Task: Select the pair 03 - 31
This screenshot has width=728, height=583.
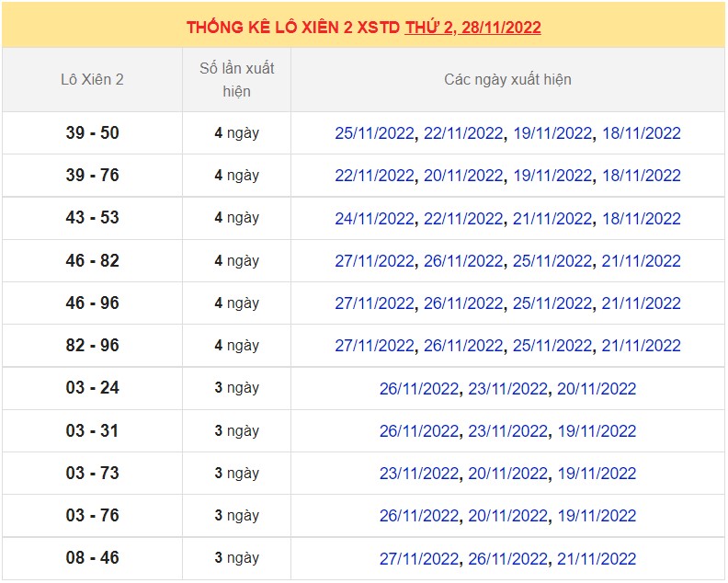Action: pyautogui.click(x=93, y=430)
